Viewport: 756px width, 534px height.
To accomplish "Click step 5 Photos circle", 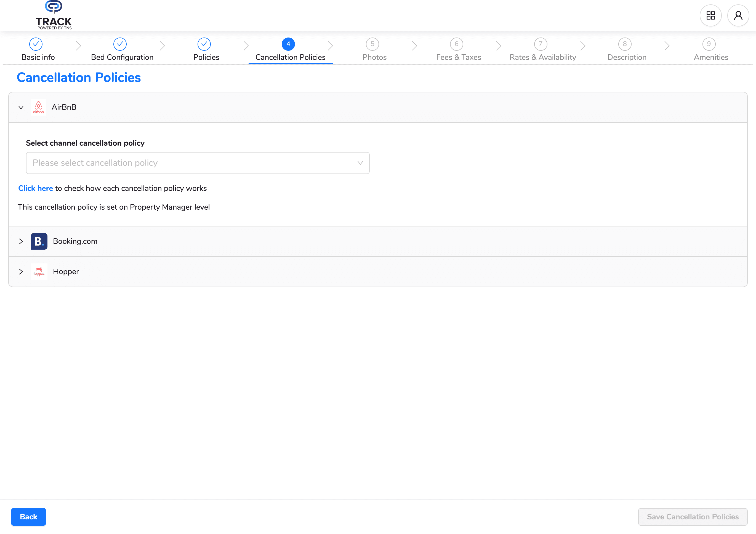I will tap(372, 44).
